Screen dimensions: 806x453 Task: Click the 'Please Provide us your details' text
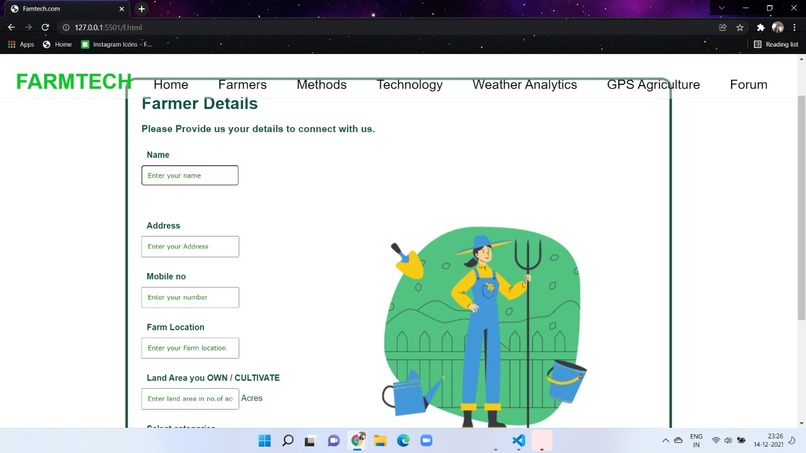point(258,129)
